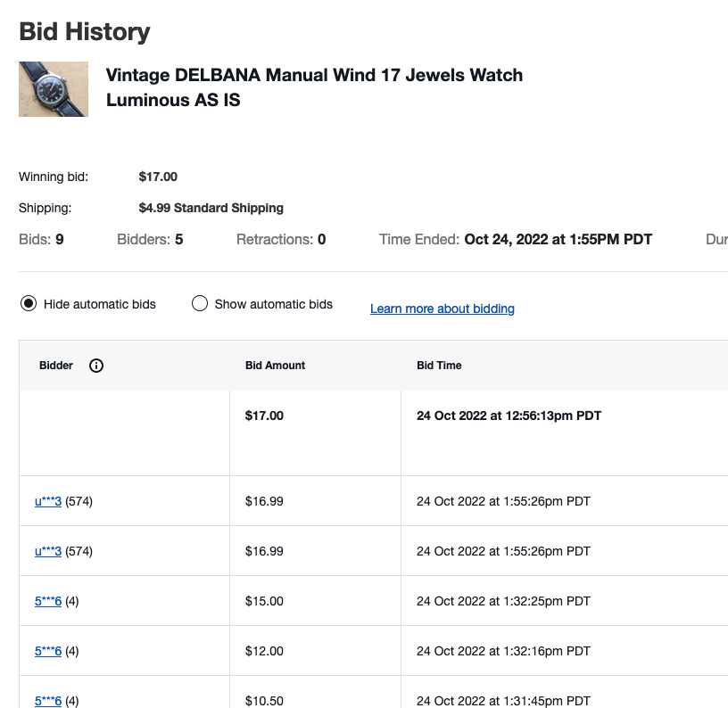Open the first u***3 bidder link
728x708 pixels.
click(48, 501)
